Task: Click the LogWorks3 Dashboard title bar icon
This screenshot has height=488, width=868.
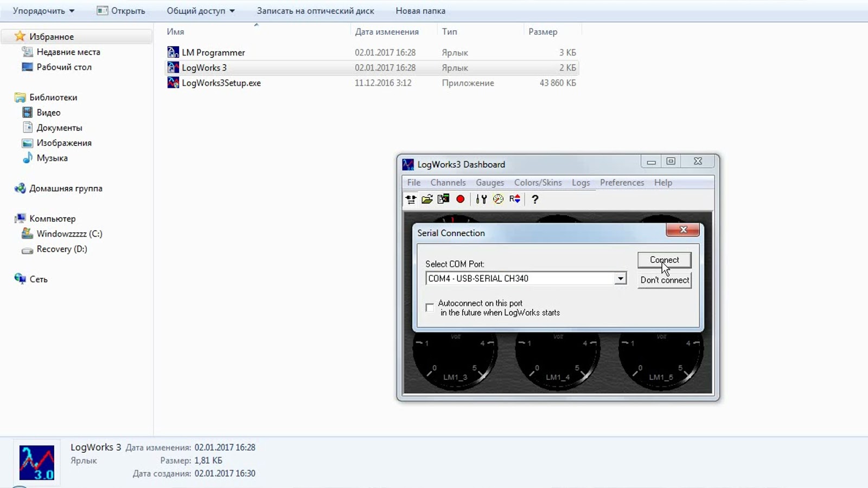Action: pyautogui.click(x=408, y=164)
